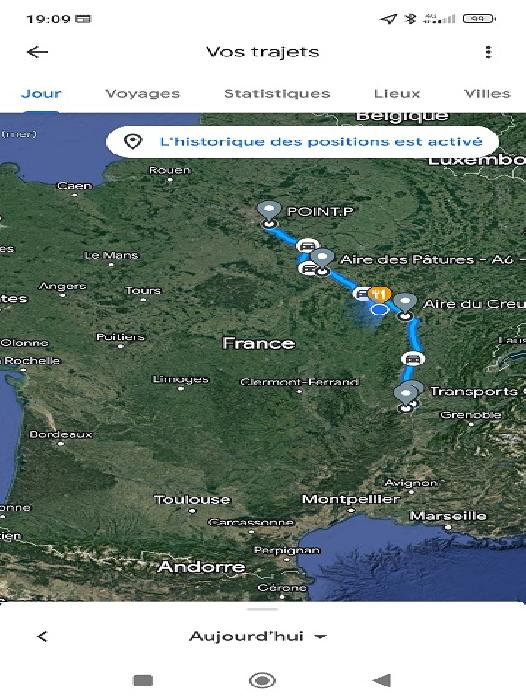This screenshot has width=526, height=700.
Task: Tap the back arrow next to Vos trajets
Action: point(38,52)
